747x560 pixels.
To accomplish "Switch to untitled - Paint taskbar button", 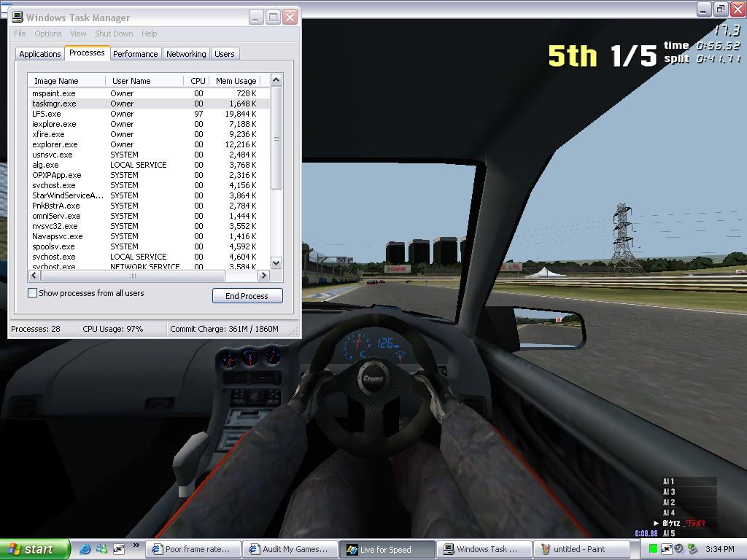I will [581, 549].
